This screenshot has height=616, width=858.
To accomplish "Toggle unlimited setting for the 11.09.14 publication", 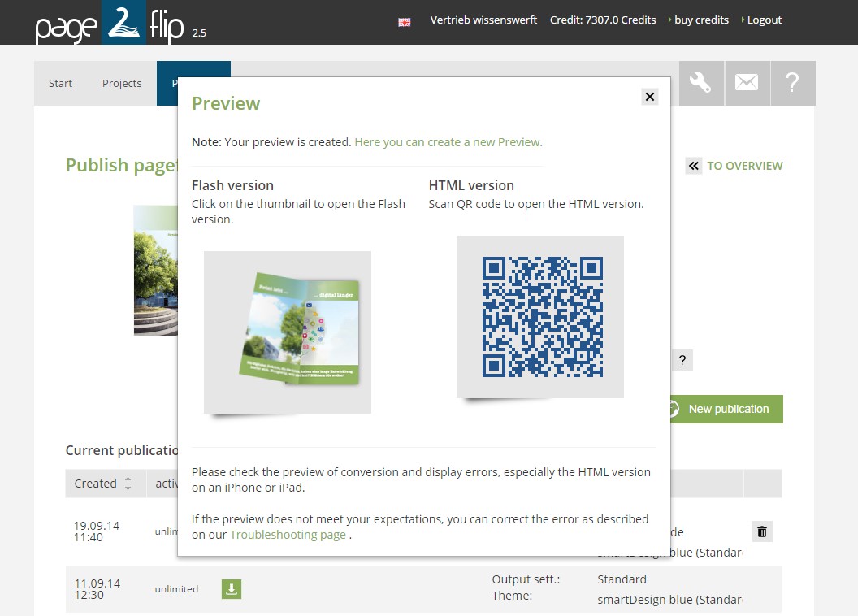I will click(x=175, y=589).
